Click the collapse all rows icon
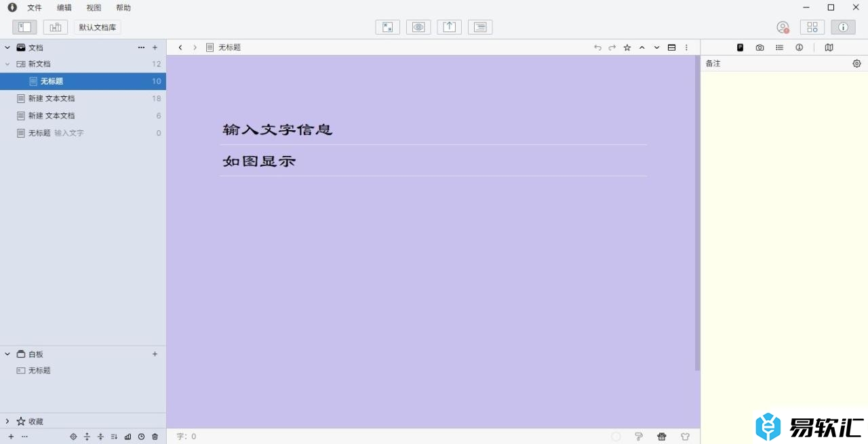Screen dimensions: 868x444 click(x=100, y=437)
